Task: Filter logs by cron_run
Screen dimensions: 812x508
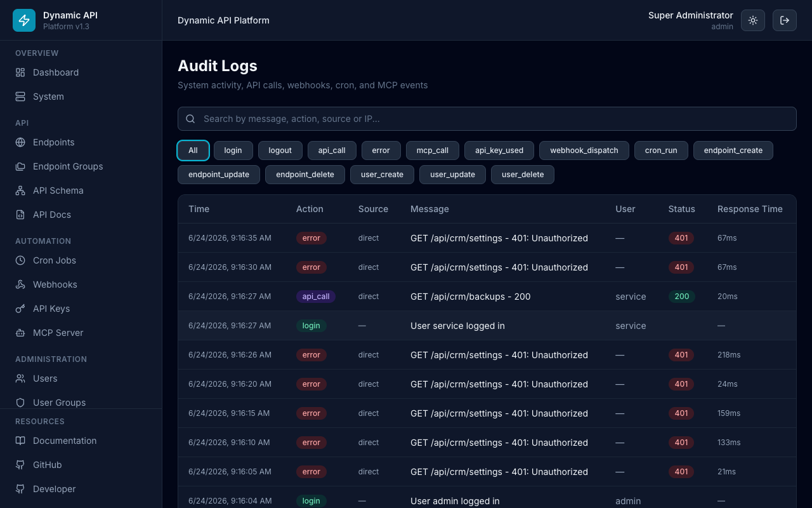Action: (661, 150)
